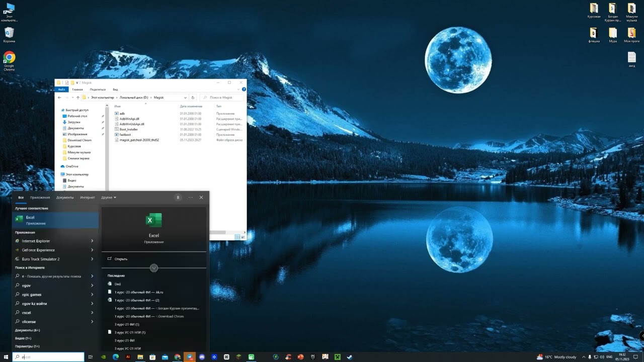Click the taskbar search input field
The height and width of the screenshot is (362, 644).
[48, 357]
